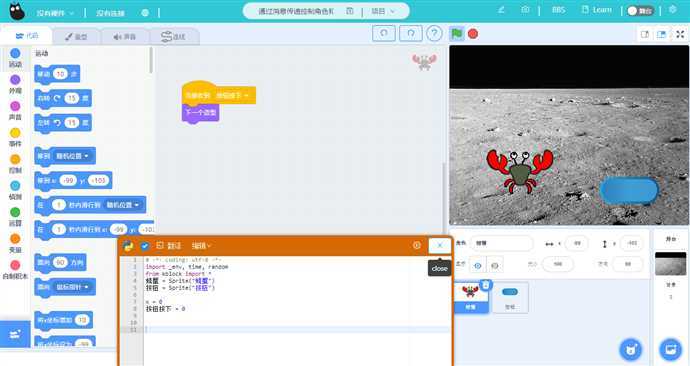690x366 pixels.
Task: Click the blue button sprite on the stage
Action: click(x=629, y=190)
